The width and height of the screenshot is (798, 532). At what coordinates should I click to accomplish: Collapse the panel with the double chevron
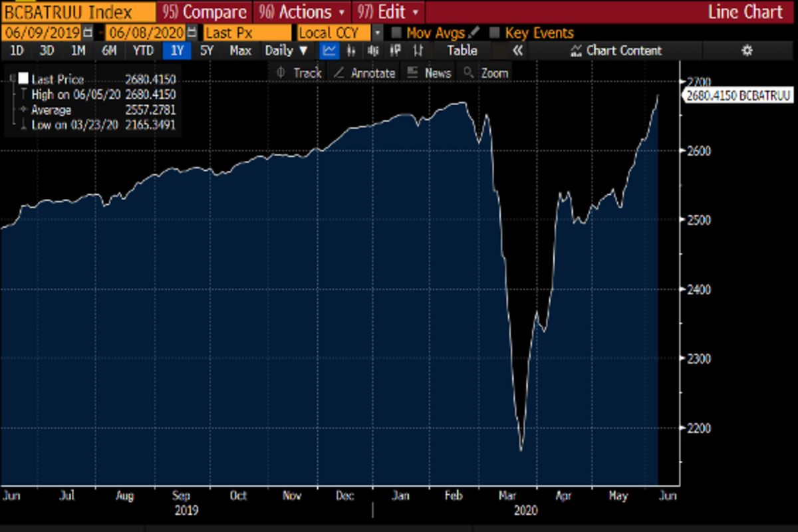pos(517,51)
